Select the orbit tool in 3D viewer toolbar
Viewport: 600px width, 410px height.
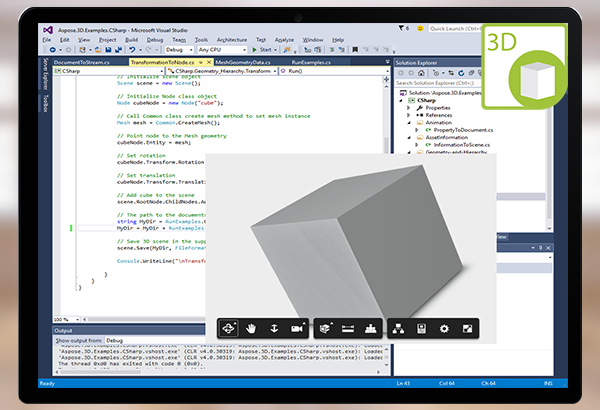pyautogui.click(x=228, y=328)
